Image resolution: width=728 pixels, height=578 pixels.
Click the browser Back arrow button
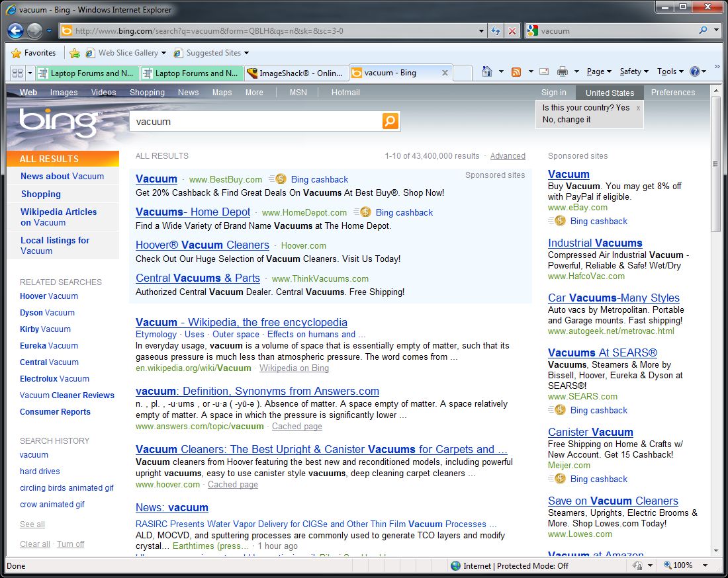[15, 30]
